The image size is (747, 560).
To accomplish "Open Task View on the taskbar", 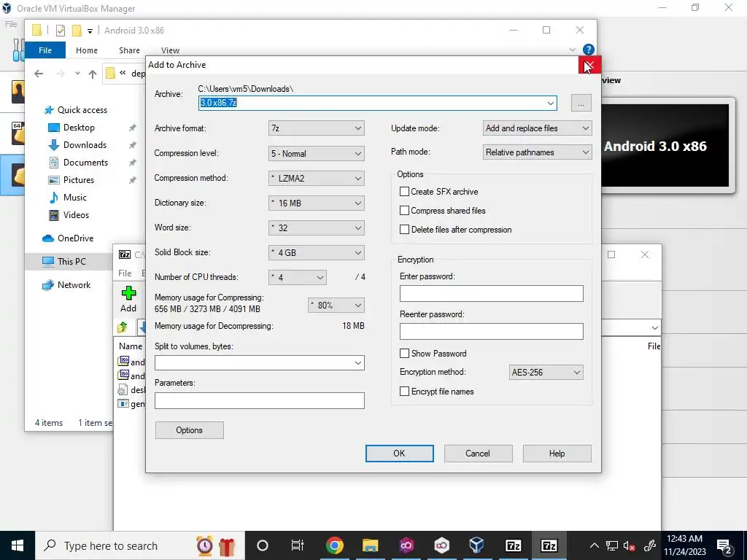I will pos(298,545).
